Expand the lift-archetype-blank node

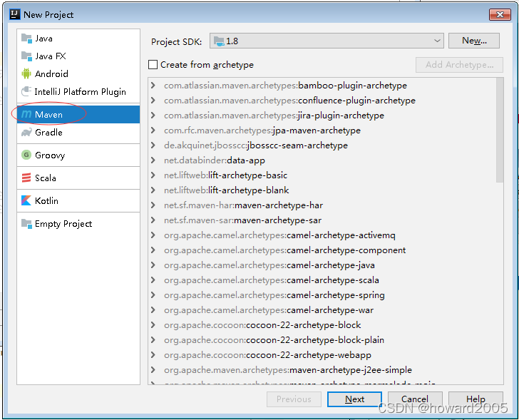(x=153, y=190)
